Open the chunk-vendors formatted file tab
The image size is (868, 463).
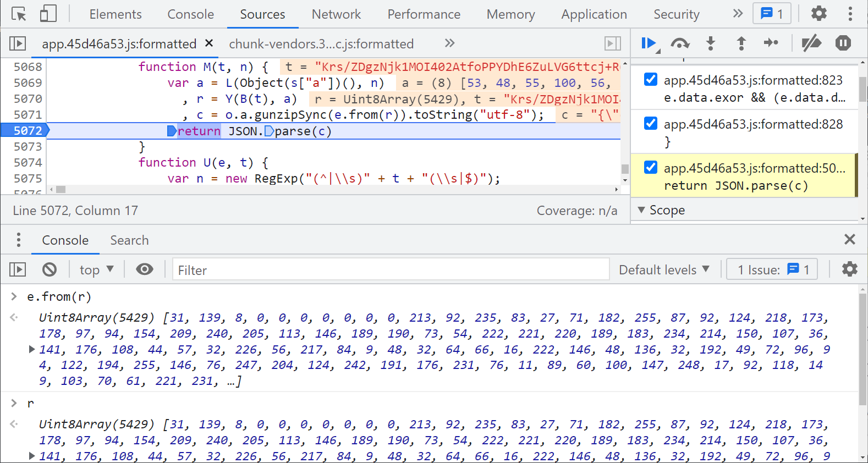[x=321, y=44]
